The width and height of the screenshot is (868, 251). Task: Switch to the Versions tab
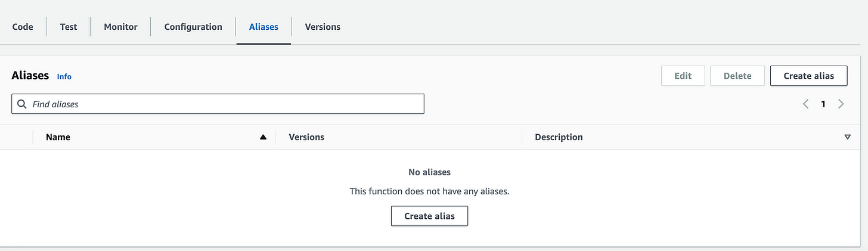click(x=323, y=27)
